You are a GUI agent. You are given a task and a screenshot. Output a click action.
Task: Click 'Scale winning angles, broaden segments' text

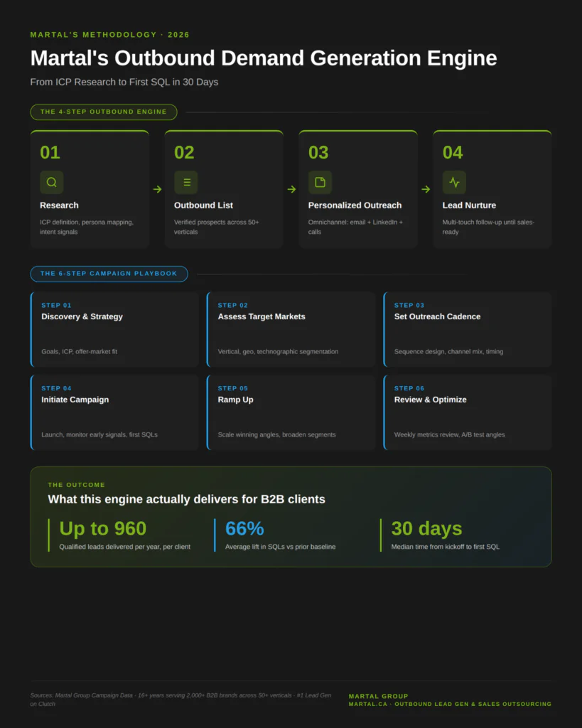pos(276,434)
